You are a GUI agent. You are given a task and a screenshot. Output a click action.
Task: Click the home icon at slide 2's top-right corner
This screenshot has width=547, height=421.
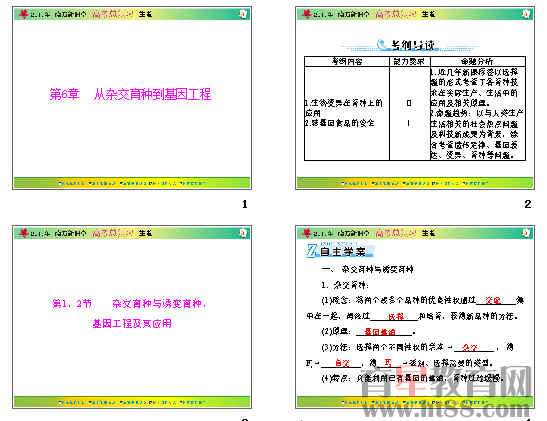click(526, 14)
